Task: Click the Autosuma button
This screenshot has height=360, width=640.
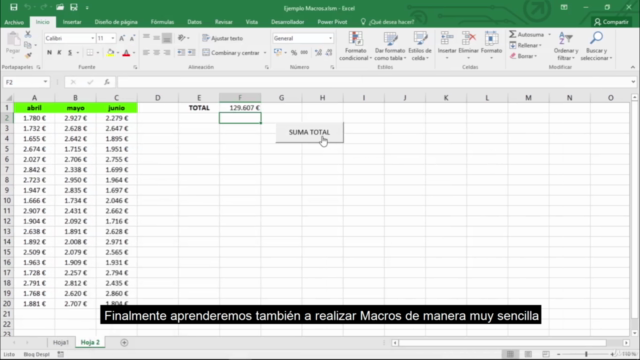Action: (x=527, y=35)
